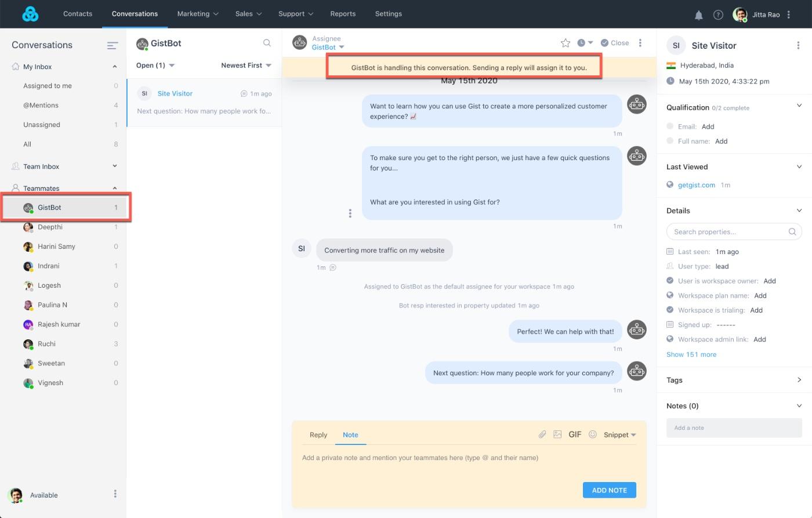Open the Support dropdown menu
Viewport: 812px width, 518px height.
tap(296, 14)
